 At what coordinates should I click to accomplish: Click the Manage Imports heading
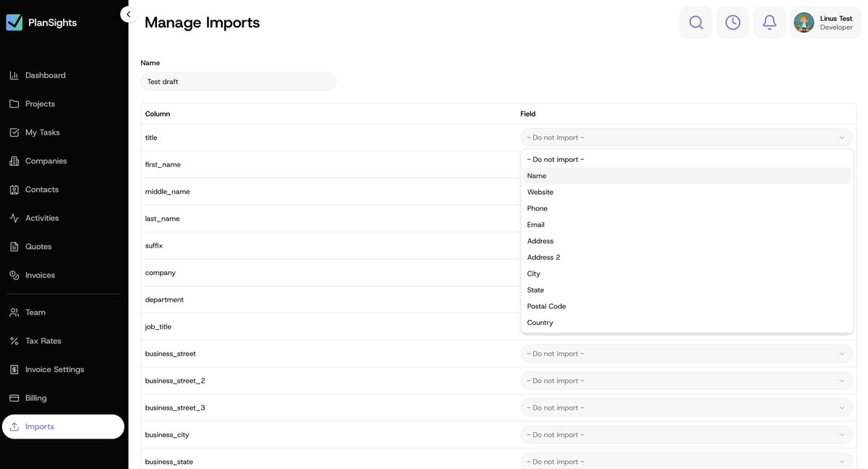point(202,22)
